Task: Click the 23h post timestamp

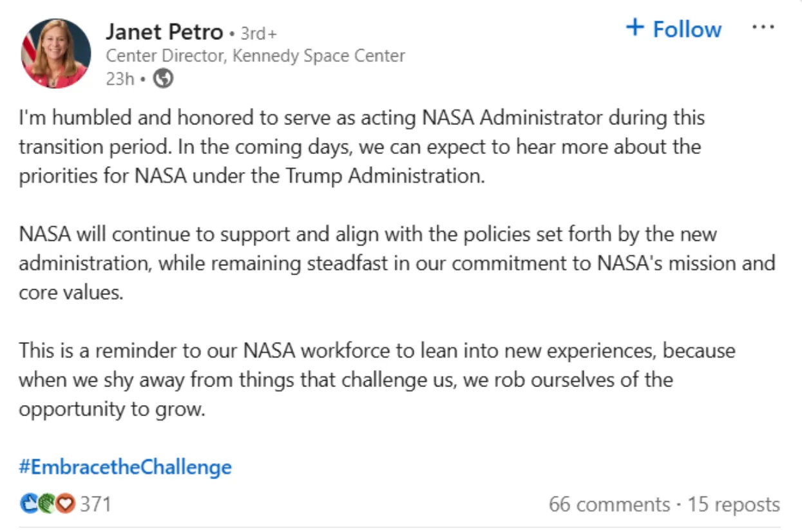Action: click(120, 79)
